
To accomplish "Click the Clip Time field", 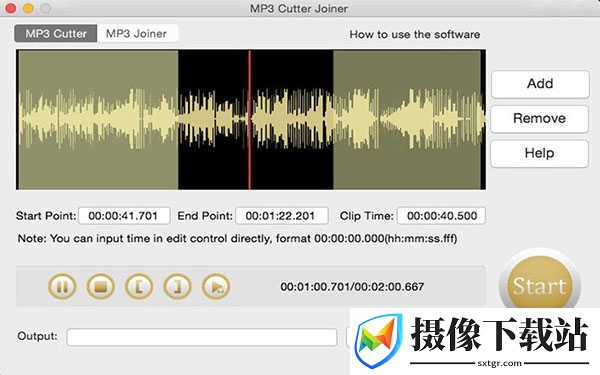I will (x=441, y=216).
